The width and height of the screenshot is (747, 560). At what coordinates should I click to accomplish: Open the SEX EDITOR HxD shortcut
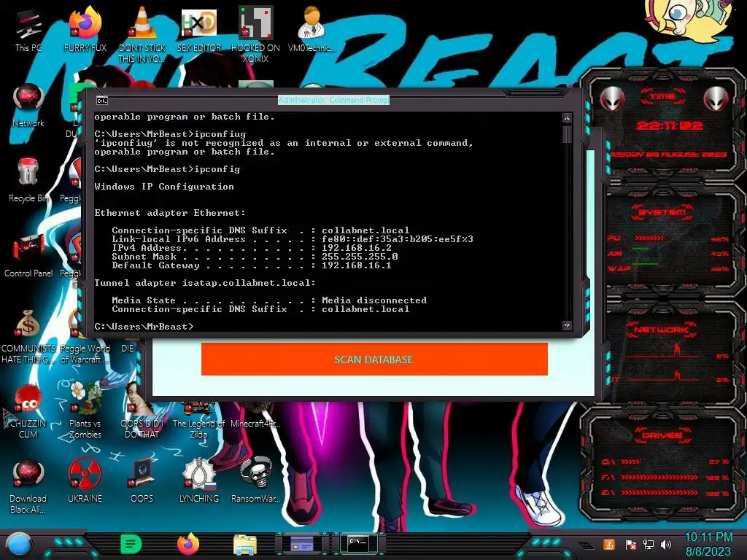click(199, 29)
